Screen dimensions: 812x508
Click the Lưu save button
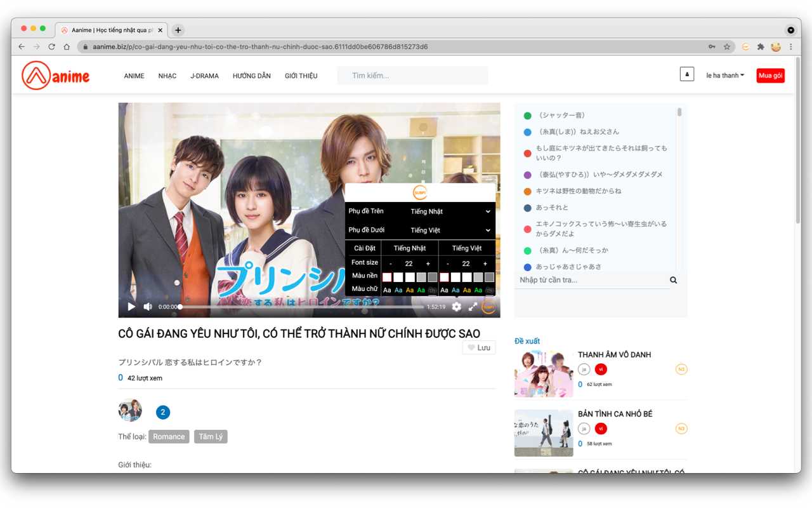pyautogui.click(x=478, y=348)
